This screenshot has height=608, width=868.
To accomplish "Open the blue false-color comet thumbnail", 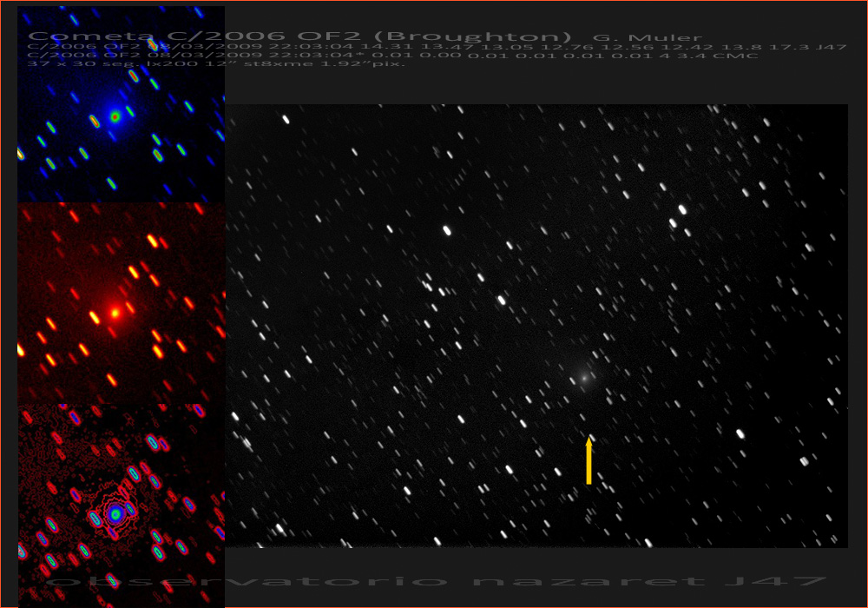I will coord(121,104).
